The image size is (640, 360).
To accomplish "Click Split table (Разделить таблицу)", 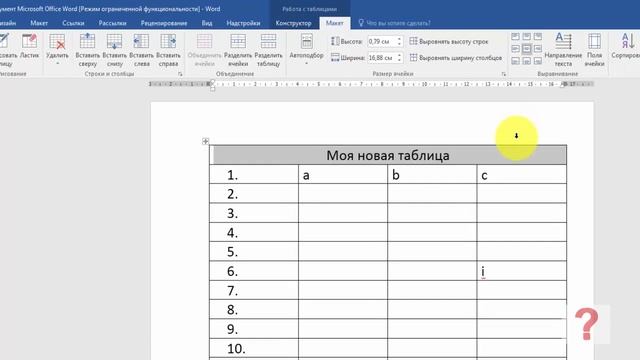I will click(268, 50).
